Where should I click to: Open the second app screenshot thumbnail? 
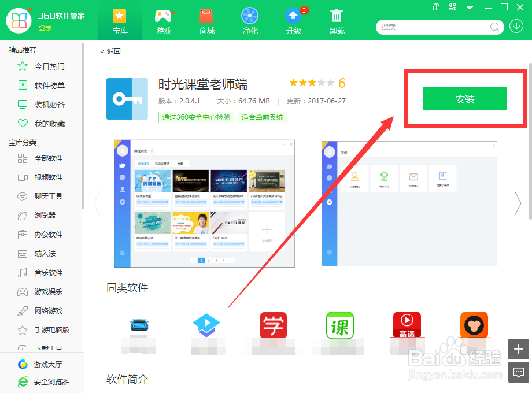[x=409, y=203]
